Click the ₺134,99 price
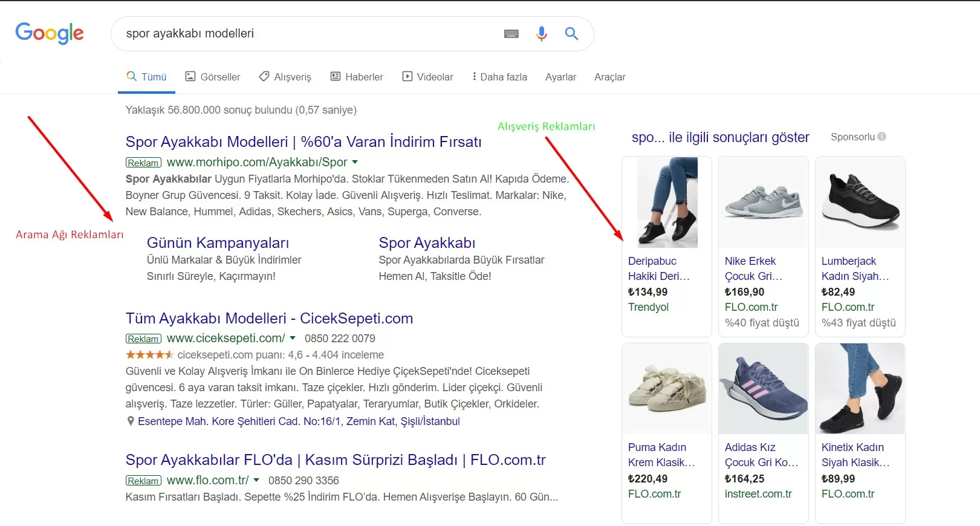The image size is (980, 526). (x=648, y=292)
